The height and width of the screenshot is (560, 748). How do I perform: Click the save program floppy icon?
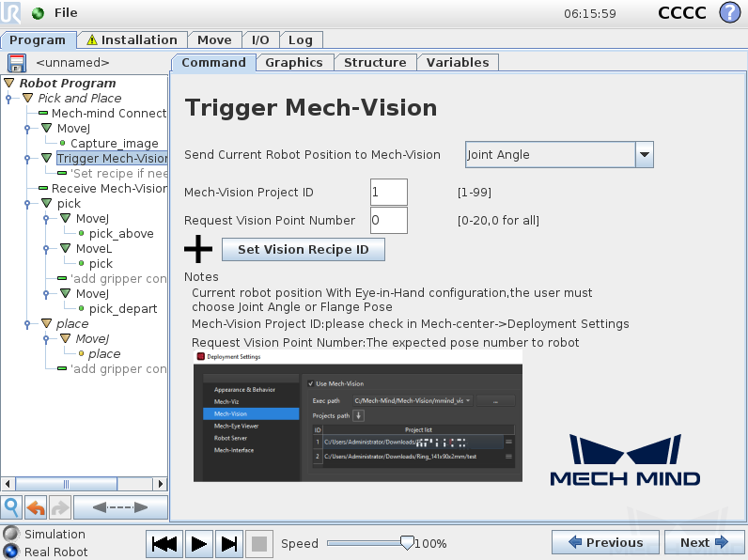(x=17, y=63)
